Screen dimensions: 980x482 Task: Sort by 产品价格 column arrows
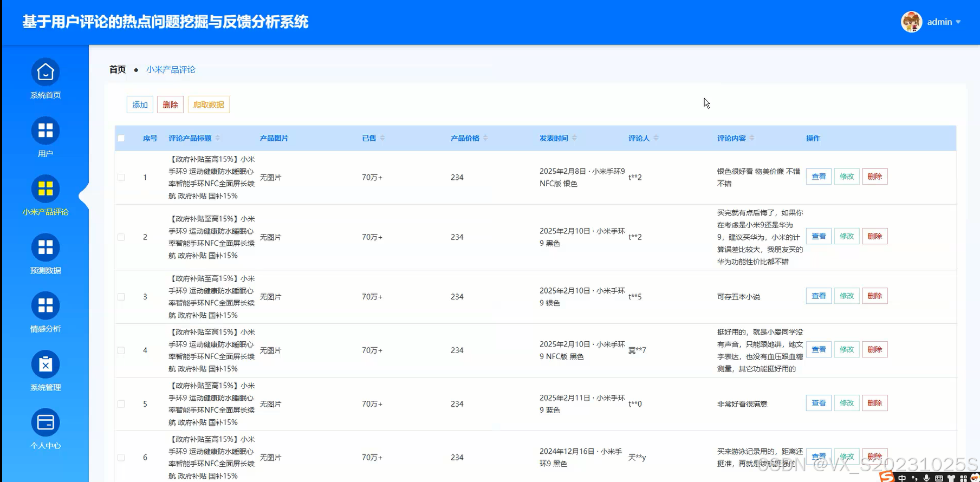pyautogui.click(x=485, y=138)
